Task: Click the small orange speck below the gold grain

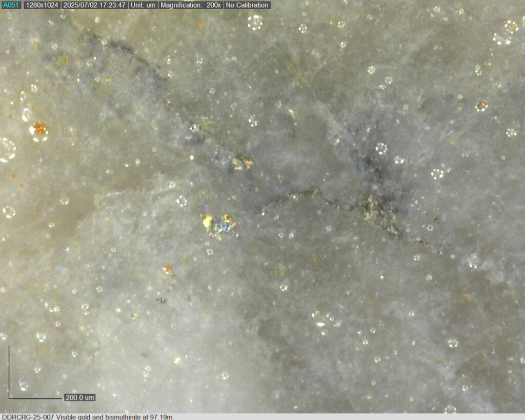Action: tap(167, 269)
